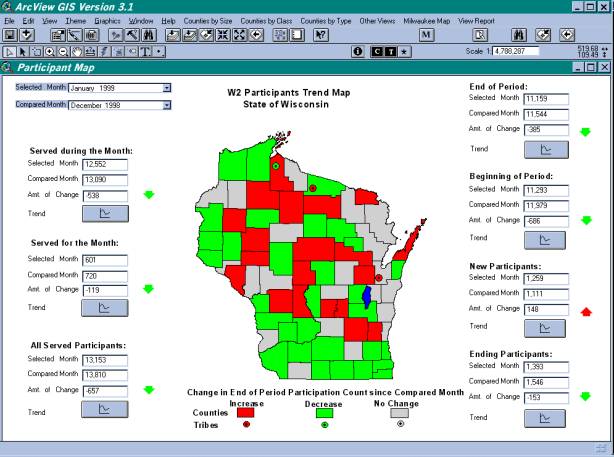Click the context Help pointer icon

click(321, 35)
